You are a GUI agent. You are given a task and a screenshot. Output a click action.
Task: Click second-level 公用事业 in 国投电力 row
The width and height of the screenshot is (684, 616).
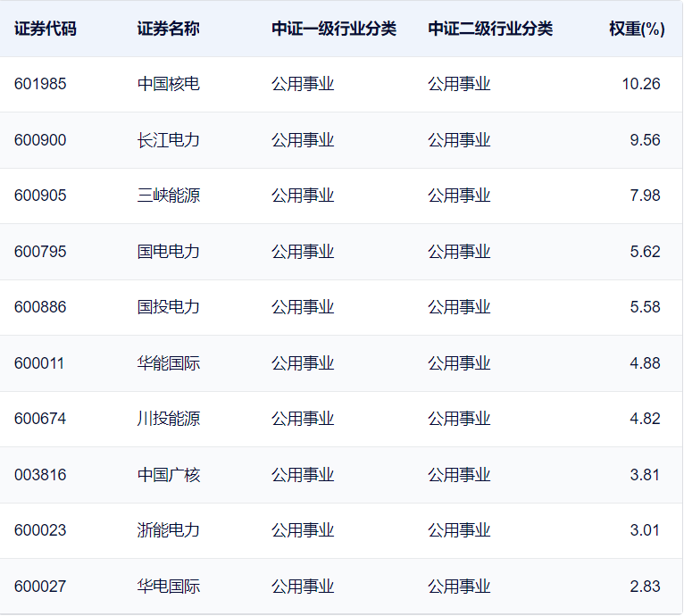459,307
